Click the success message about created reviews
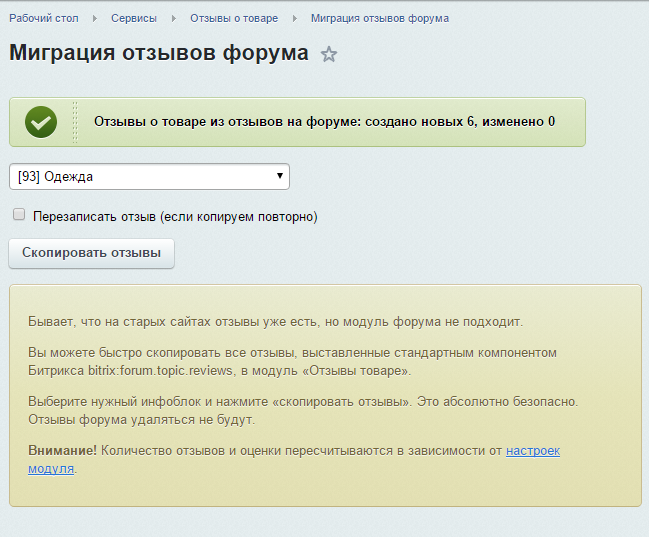 [x=324, y=122]
